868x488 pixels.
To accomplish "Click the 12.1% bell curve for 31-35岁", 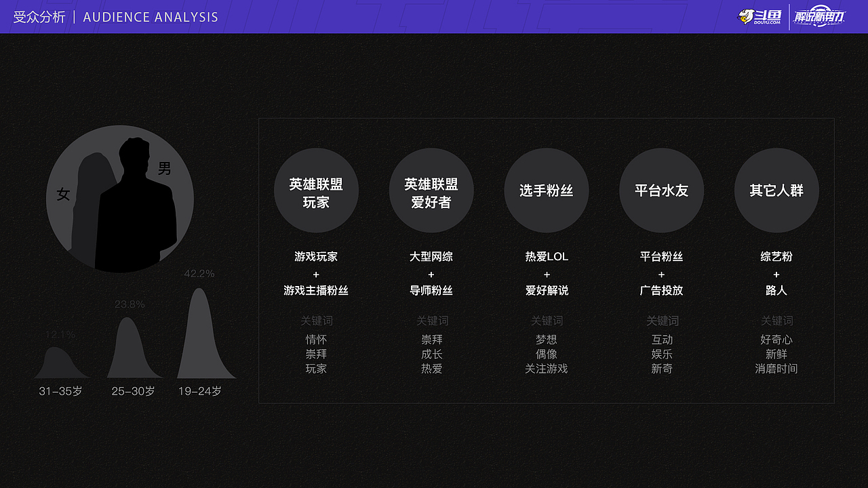I will (61, 363).
